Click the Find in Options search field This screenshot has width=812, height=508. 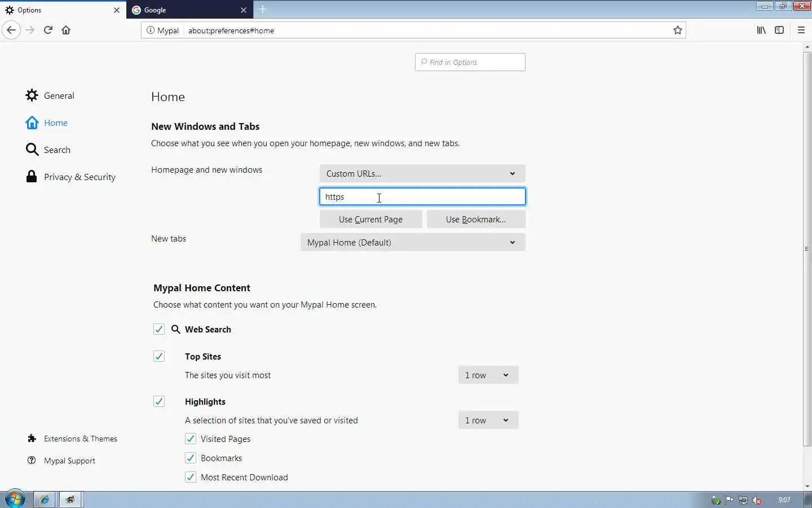pos(470,62)
